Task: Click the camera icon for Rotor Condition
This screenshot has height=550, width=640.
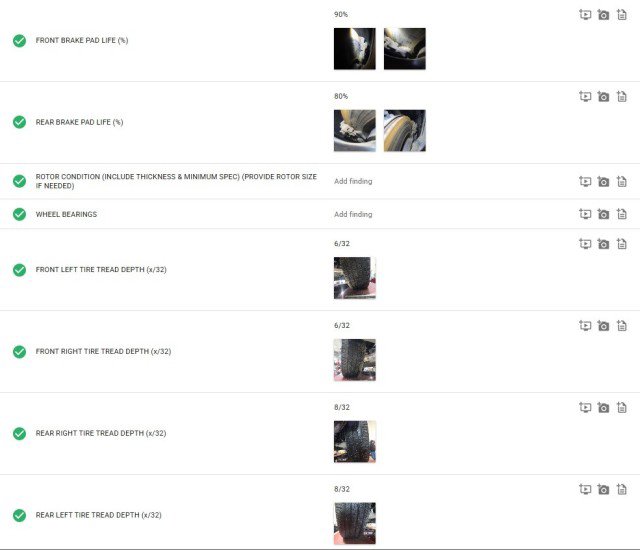Action: [x=603, y=182]
